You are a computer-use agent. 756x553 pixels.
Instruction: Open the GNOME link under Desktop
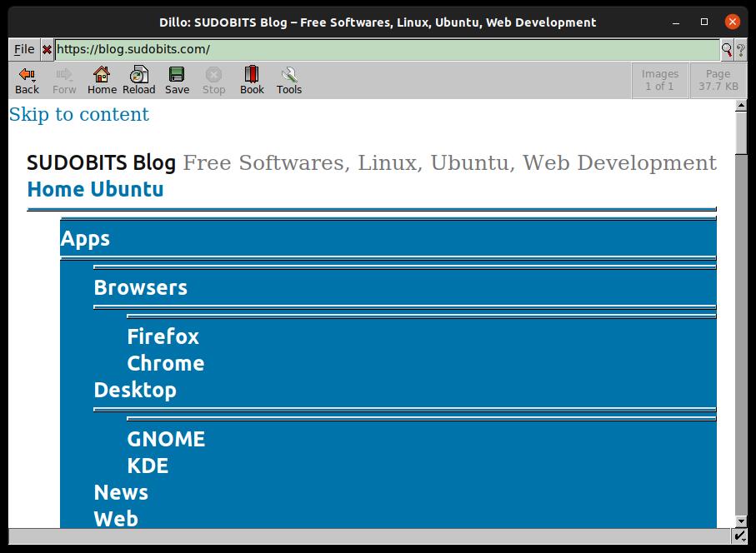coord(167,439)
